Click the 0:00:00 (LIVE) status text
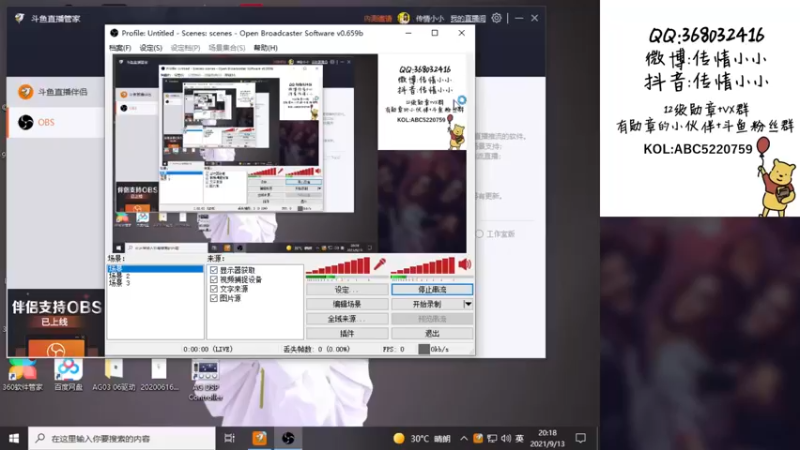The image size is (800, 450). [208, 349]
